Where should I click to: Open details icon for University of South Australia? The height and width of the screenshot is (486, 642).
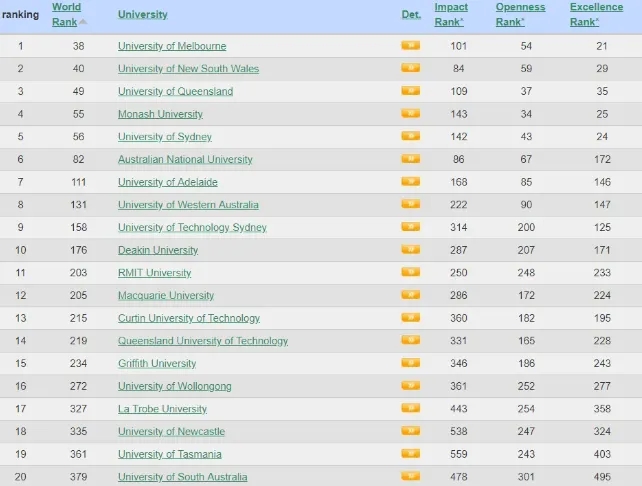tap(411, 476)
